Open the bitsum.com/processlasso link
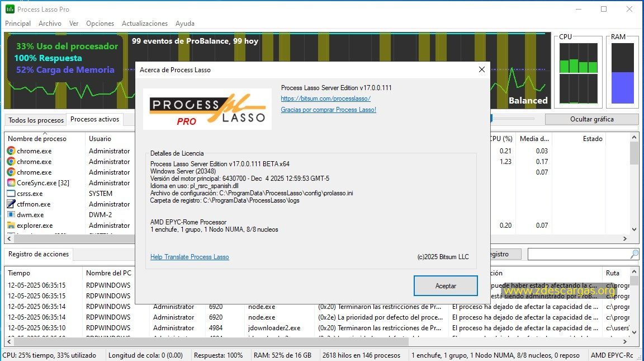 tap(326, 99)
